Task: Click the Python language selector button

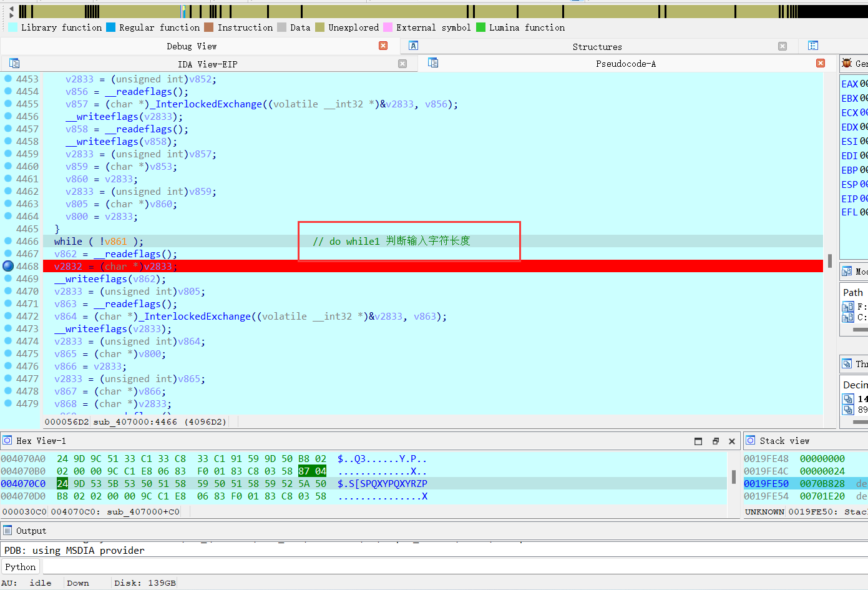Action: (x=21, y=567)
